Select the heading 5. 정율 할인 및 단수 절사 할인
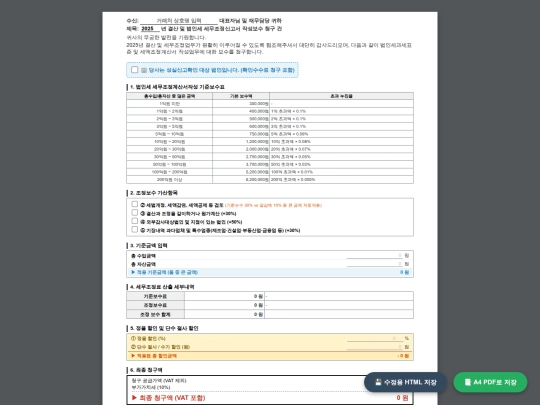 pos(164,329)
